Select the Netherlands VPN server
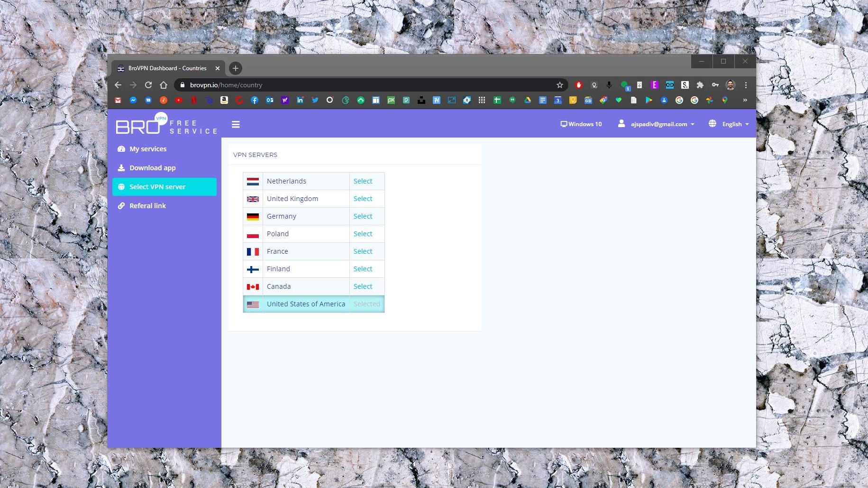 (x=363, y=181)
